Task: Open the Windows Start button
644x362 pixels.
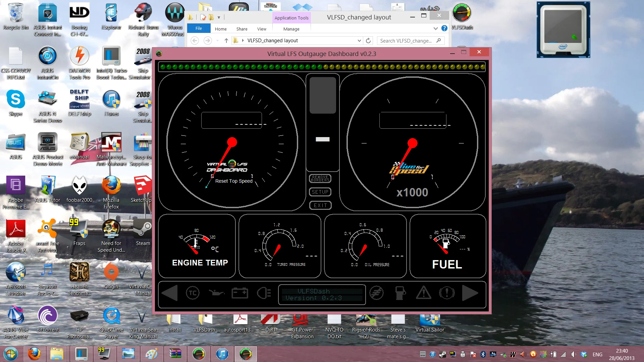Action: coord(11,354)
